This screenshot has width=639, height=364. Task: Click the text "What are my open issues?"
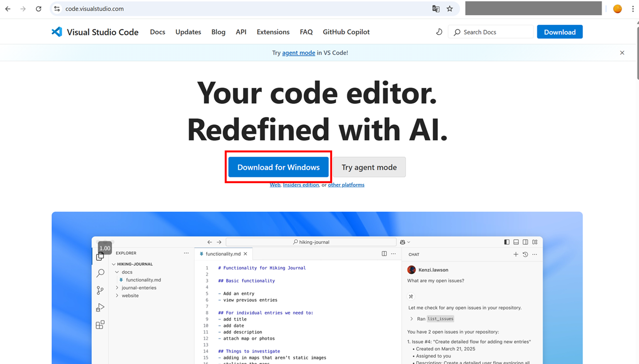436,281
